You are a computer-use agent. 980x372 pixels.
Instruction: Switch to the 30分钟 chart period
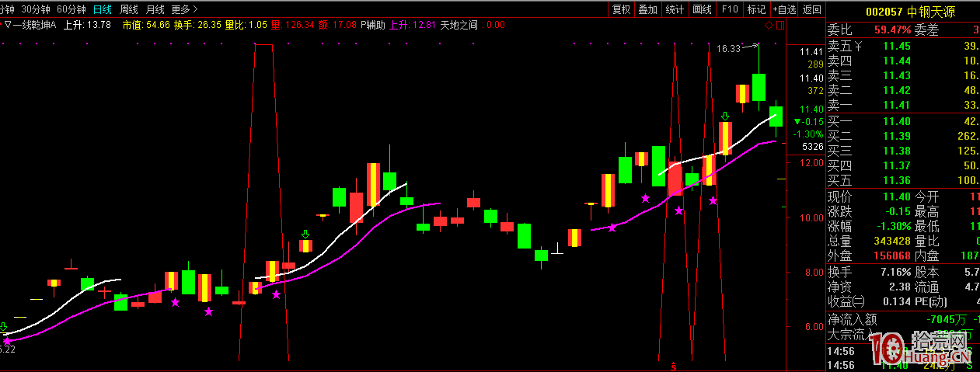tap(35, 9)
